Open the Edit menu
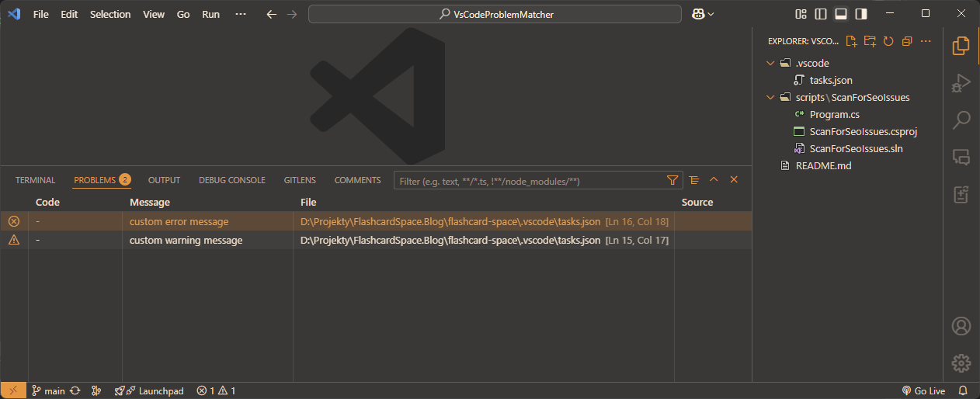 tap(69, 14)
